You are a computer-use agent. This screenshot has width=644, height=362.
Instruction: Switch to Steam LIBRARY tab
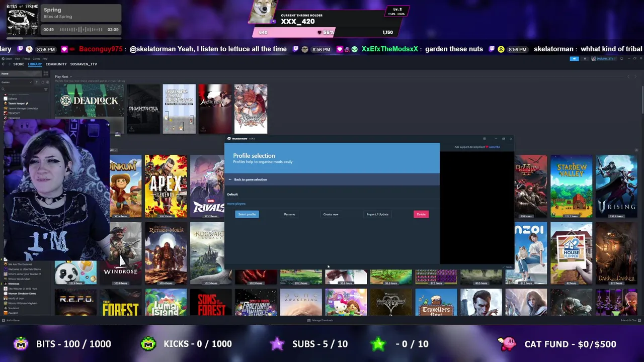click(x=35, y=64)
